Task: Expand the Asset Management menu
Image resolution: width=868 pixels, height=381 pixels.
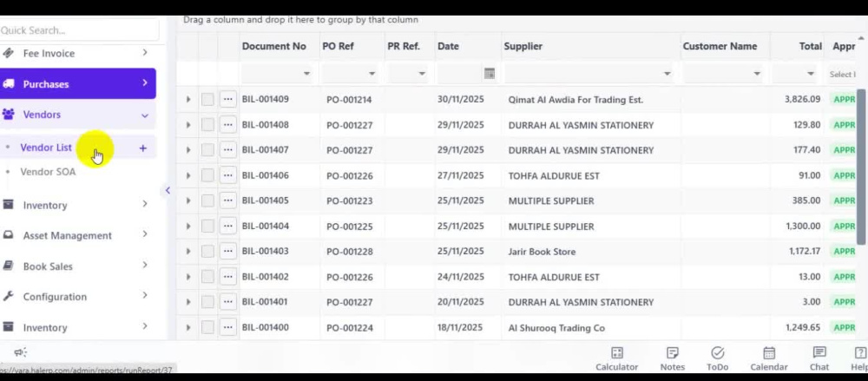Action: click(x=144, y=235)
